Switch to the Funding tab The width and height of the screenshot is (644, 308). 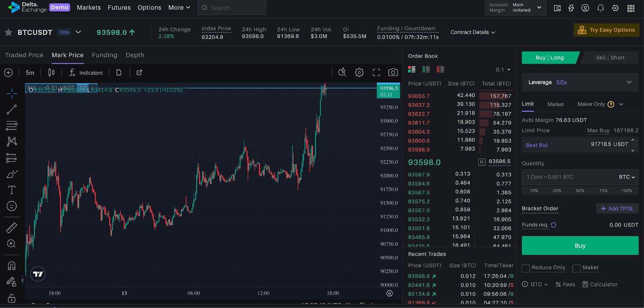pyautogui.click(x=105, y=55)
